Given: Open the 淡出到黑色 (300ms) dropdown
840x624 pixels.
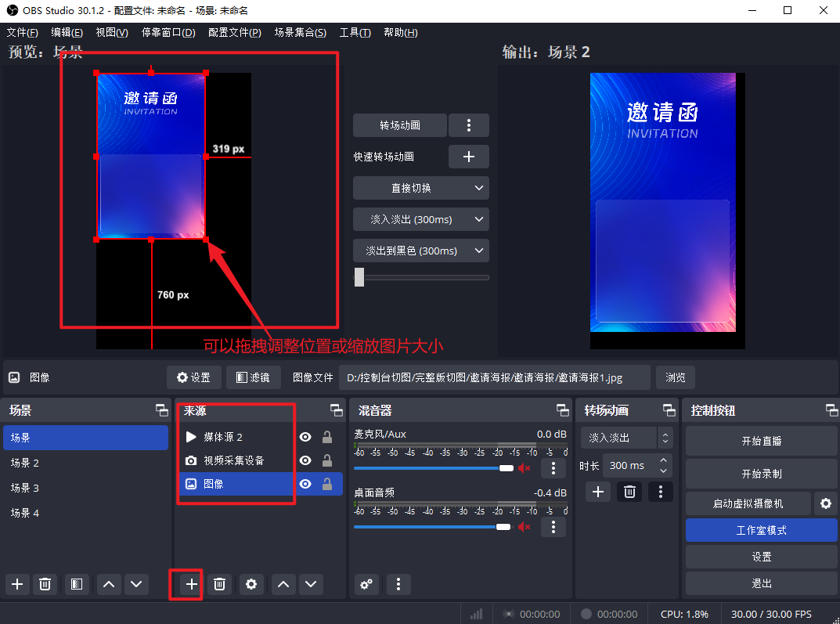Looking at the screenshot, I should click(x=420, y=251).
